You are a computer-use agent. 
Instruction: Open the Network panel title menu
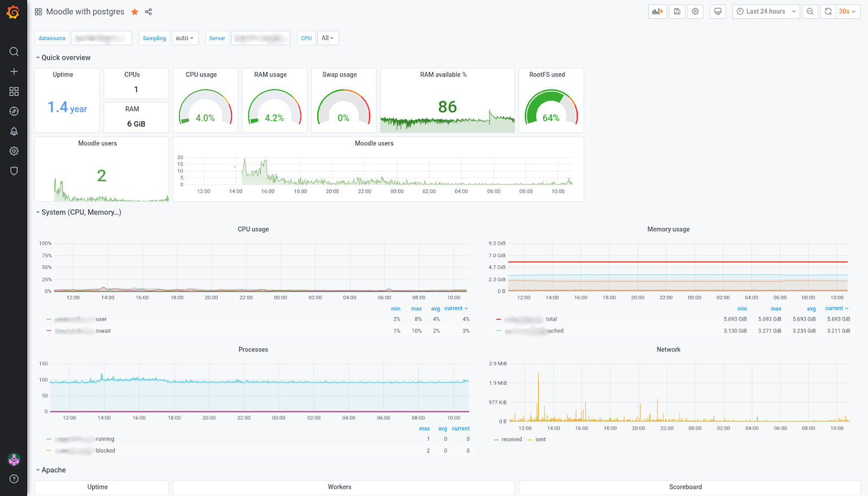point(668,350)
